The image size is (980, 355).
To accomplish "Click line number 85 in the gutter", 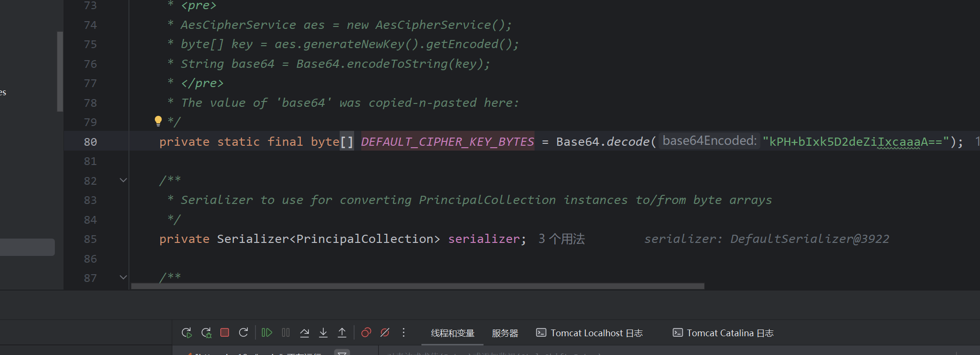I will 90,239.
